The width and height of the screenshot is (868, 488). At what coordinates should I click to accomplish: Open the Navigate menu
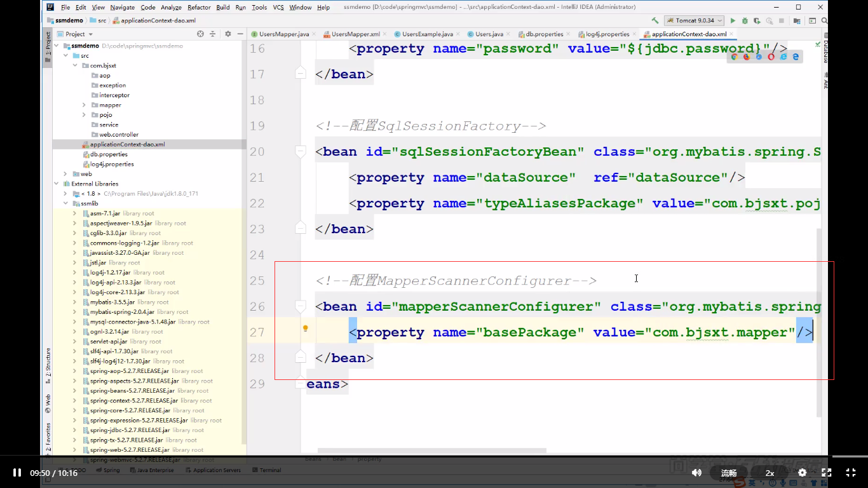click(x=123, y=7)
